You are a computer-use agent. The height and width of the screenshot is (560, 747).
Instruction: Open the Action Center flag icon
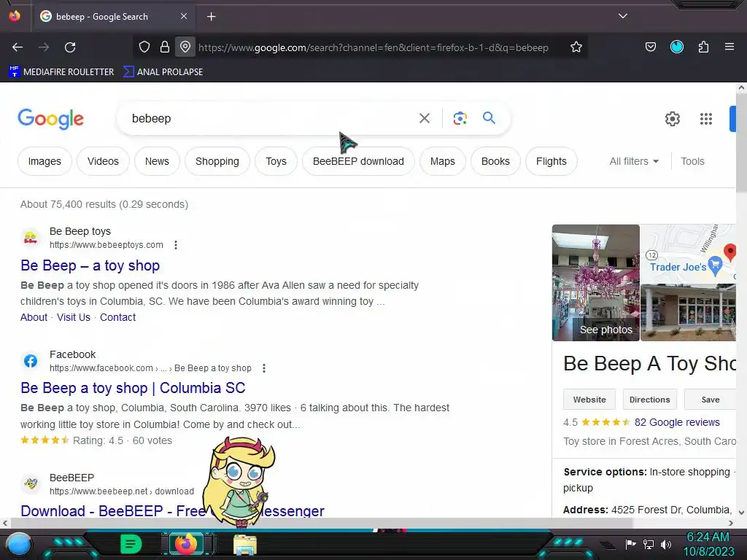click(x=631, y=544)
